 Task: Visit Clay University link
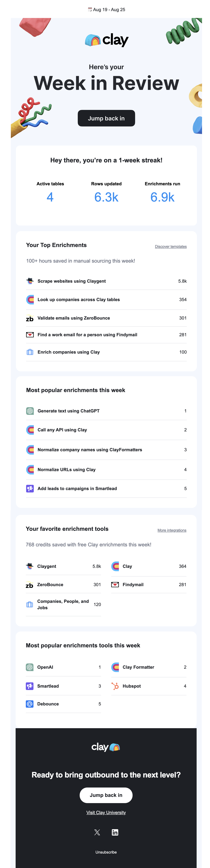pos(106,812)
